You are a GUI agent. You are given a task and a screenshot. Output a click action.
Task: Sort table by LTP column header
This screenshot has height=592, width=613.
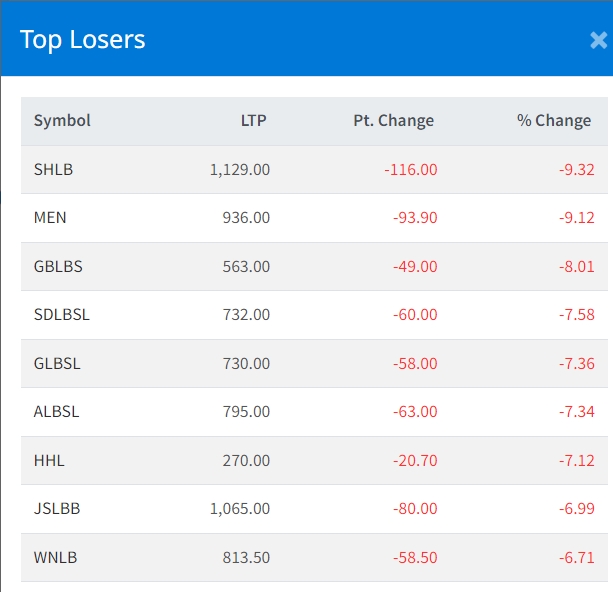pyautogui.click(x=254, y=121)
